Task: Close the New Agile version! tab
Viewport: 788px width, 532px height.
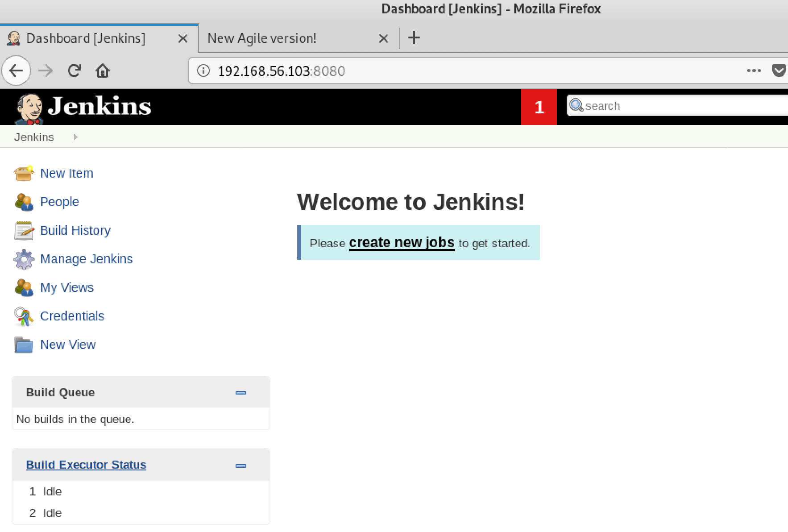Action: pyautogui.click(x=383, y=38)
